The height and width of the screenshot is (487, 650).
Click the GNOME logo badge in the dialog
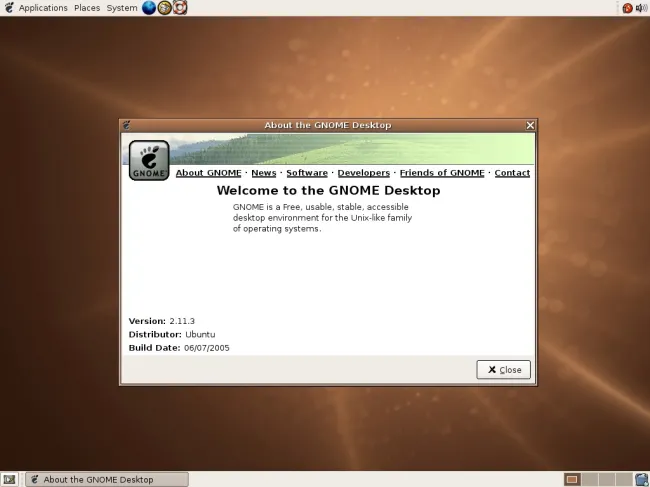pos(149,160)
